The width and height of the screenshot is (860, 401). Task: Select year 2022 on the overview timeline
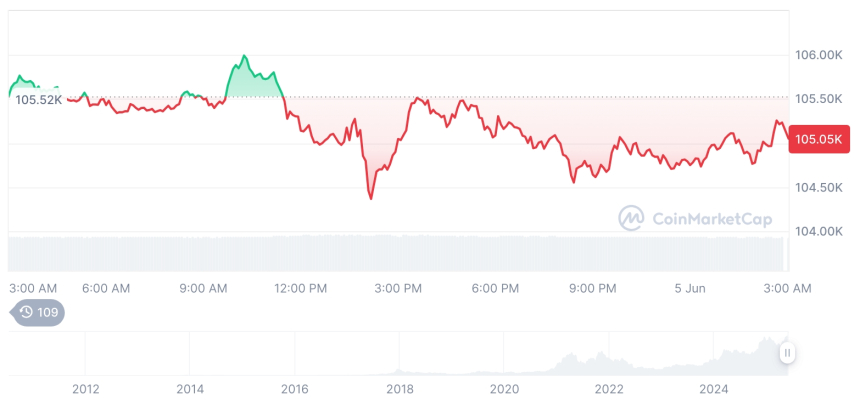click(x=609, y=388)
